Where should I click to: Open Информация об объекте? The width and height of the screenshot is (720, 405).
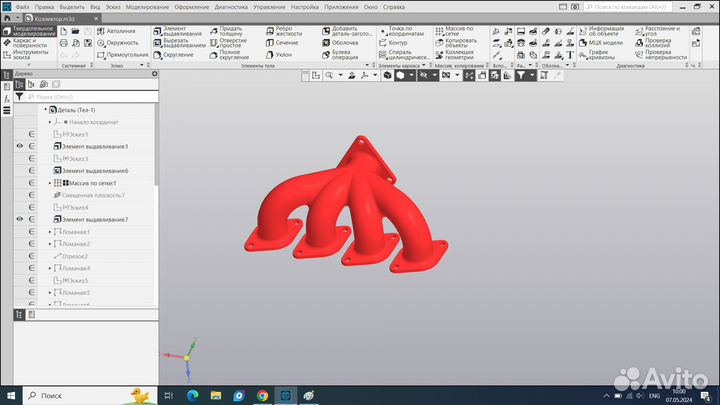point(602,31)
